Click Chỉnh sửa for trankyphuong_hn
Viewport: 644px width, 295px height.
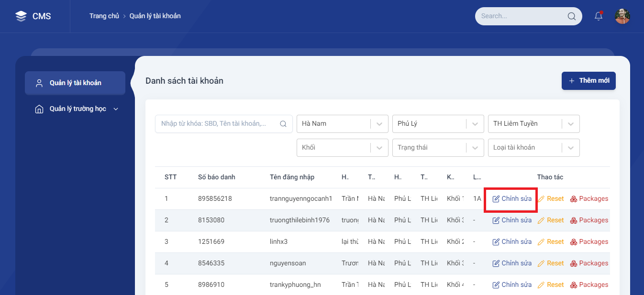click(x=512, y=285)
